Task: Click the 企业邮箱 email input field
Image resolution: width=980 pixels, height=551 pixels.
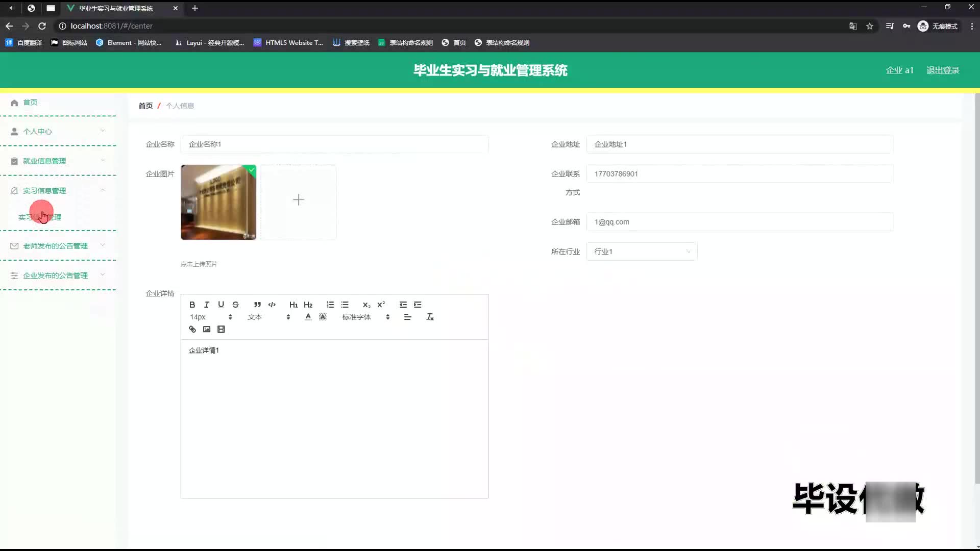Action: [x=740, y=222]
